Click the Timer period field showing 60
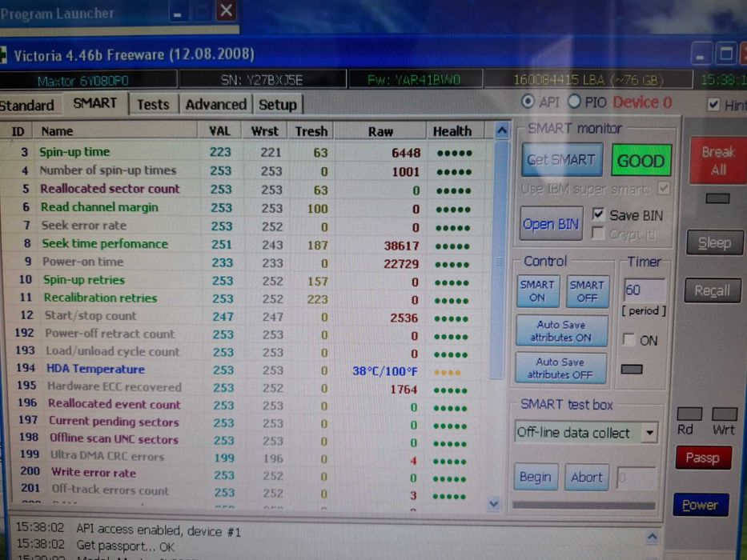Image resolution: width=747 pixels, height=560 pixels. pos(644,290)
